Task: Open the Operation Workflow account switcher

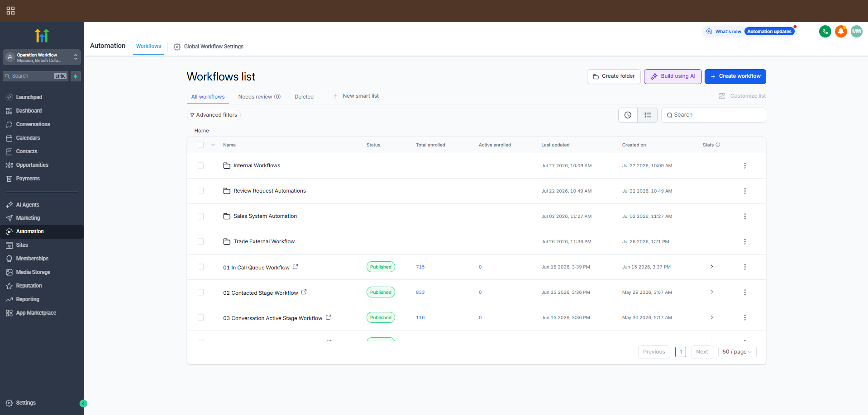Action: pyautogui.click(x=42, y=57)
